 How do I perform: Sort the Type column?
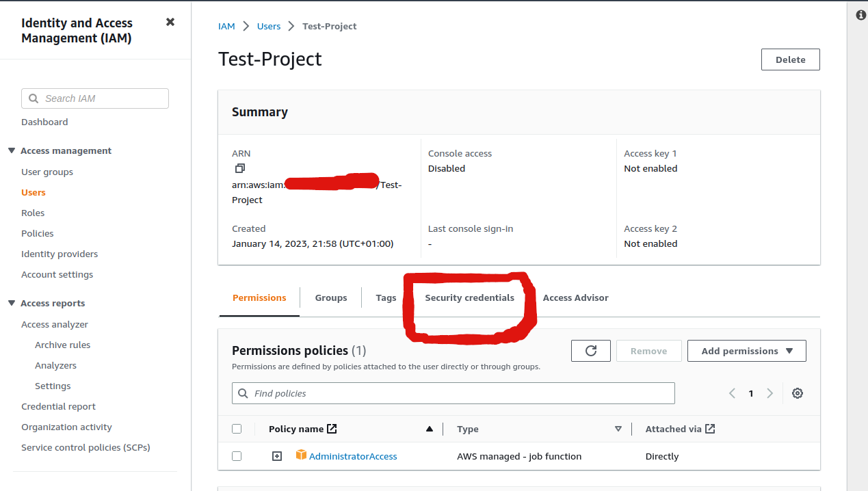[x=618, y=429]
